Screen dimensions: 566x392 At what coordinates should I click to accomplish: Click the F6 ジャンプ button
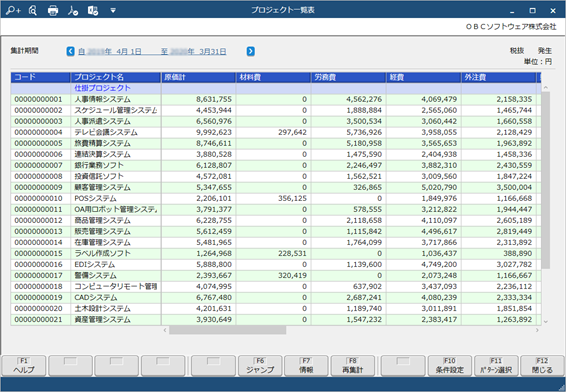tap(260, 366)
